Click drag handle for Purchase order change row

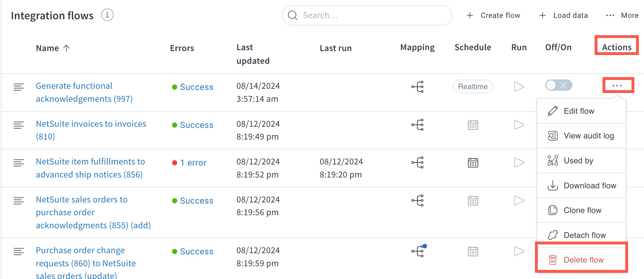[19, 251]
